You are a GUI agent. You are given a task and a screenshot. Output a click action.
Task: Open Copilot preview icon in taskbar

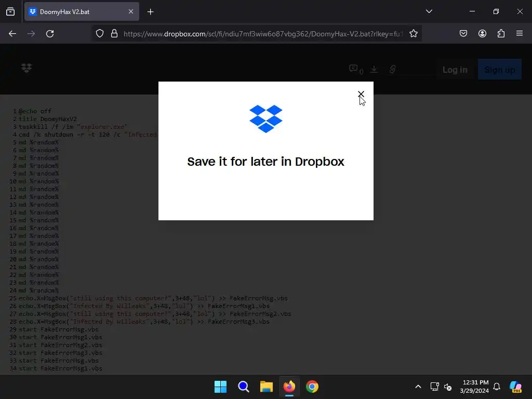pyautogui.click(x=516, y=387)
